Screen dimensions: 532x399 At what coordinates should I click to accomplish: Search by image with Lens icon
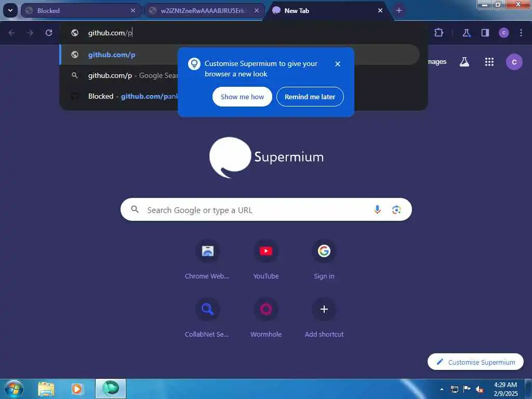click(396, 210)
